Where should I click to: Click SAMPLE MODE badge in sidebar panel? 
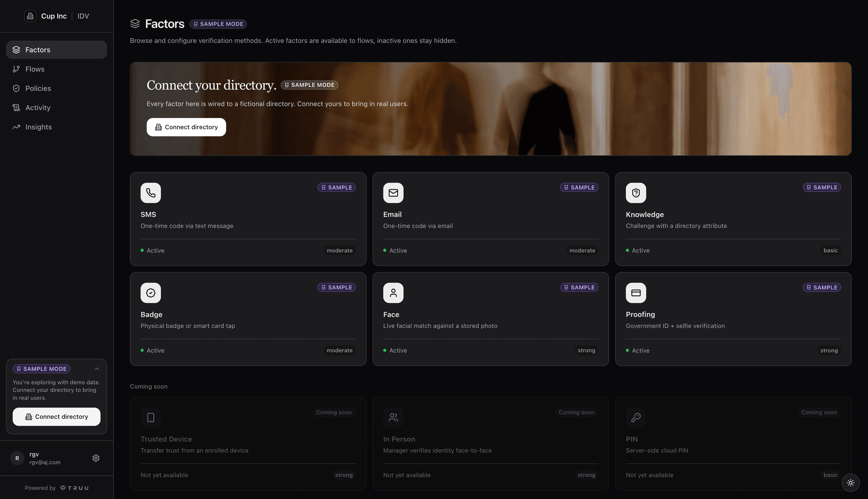coord(42,369)
